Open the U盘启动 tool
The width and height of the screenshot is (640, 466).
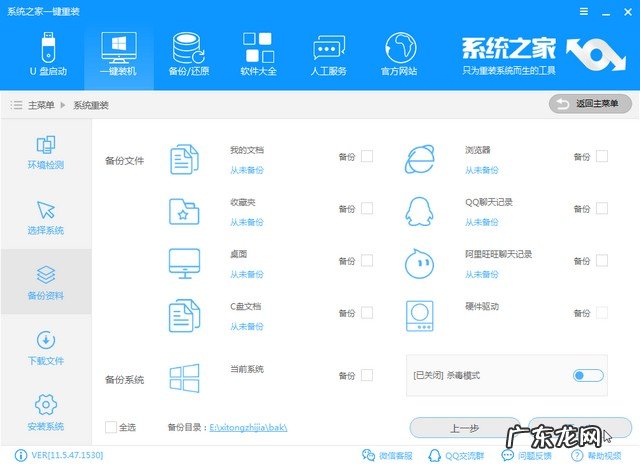[48, 55]
